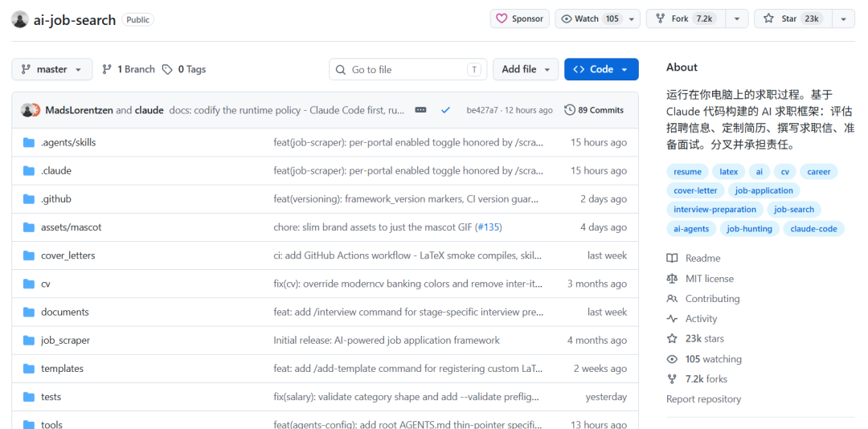View the 0 Tags link
The height and width of the screenshot is (429, 868).
click(184, 69)
